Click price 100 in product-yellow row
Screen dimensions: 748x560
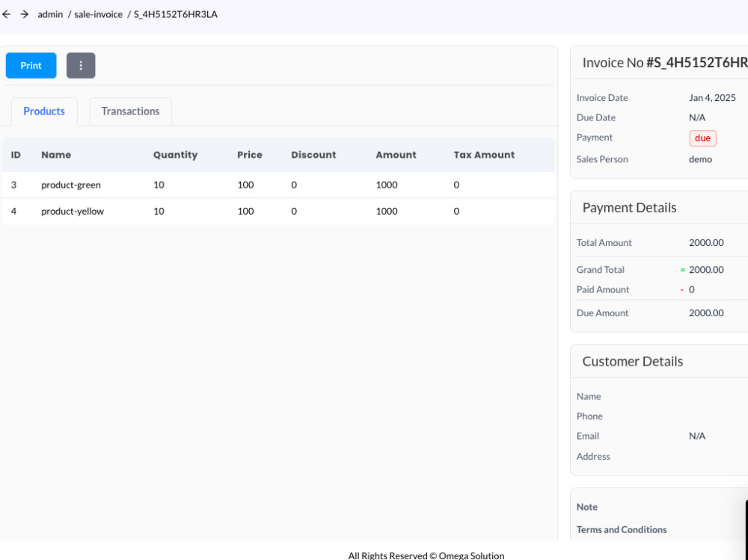245,211
